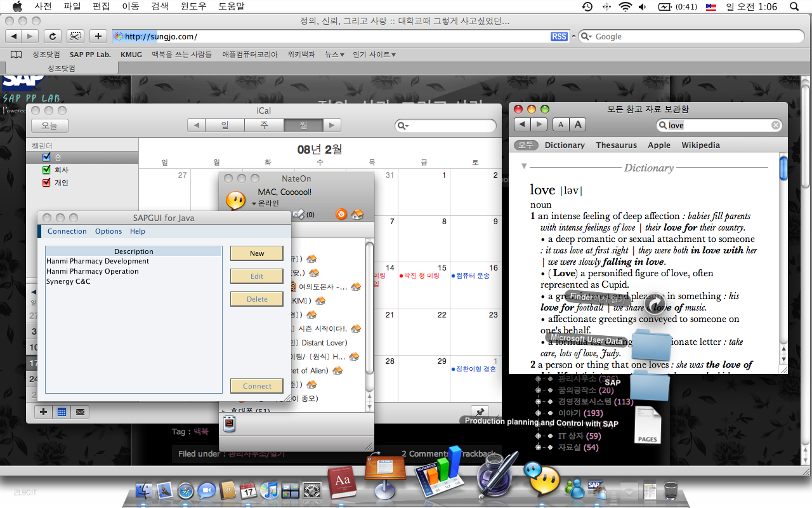
Task: Open Connection menu in SAPGUI
Action: (x=67, y=231)
